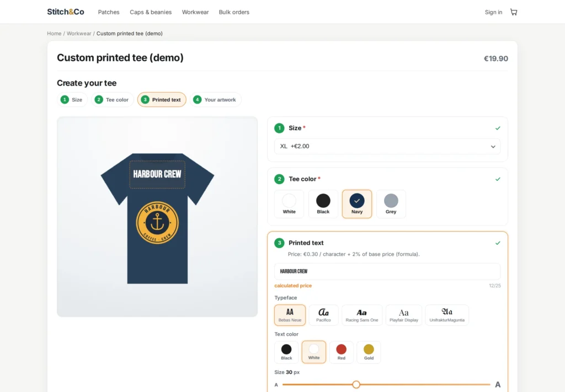Choose Racing Sans One typeface

362,315
